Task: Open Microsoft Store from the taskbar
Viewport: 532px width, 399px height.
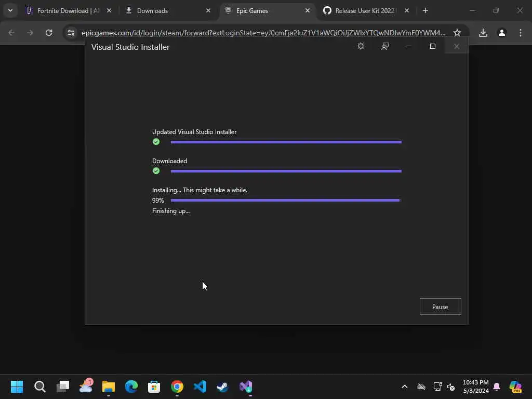Action: coord(154,387)
